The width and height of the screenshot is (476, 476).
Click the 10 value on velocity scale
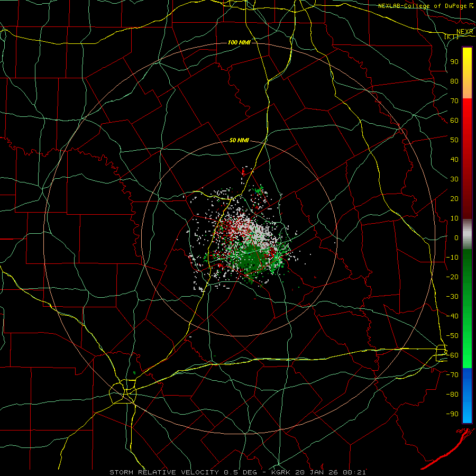coord(454,218)
